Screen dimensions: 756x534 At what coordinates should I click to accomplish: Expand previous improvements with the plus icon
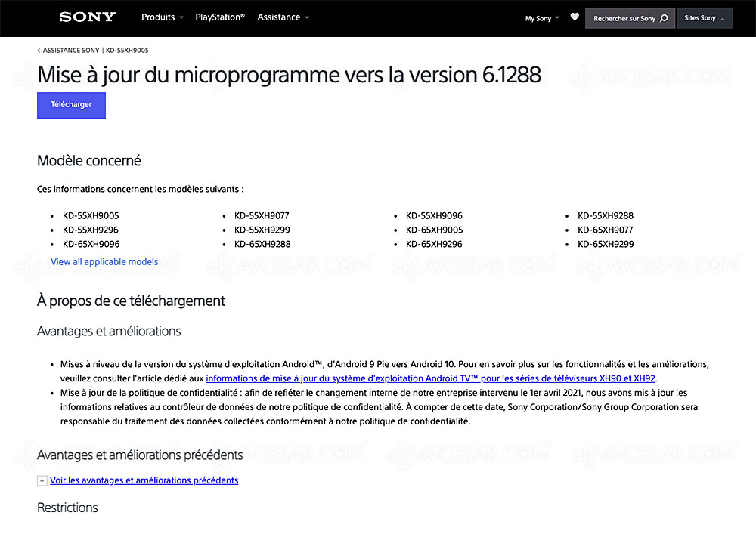[x=42, y=481]
